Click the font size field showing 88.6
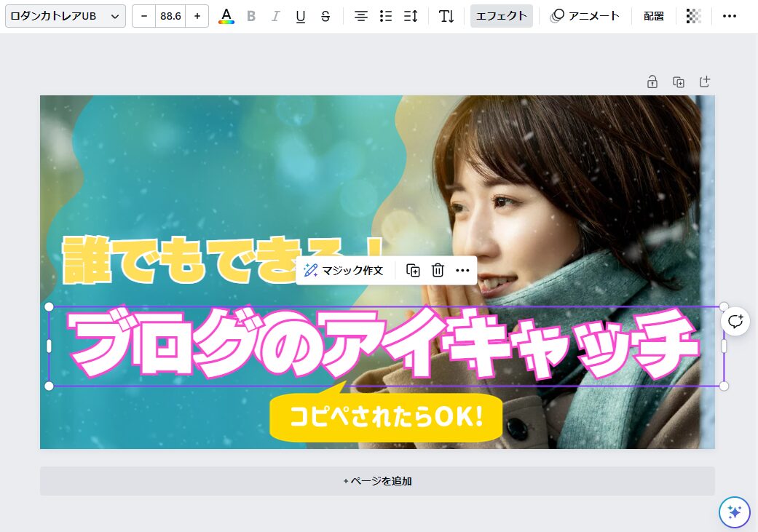 click(170, 16)
